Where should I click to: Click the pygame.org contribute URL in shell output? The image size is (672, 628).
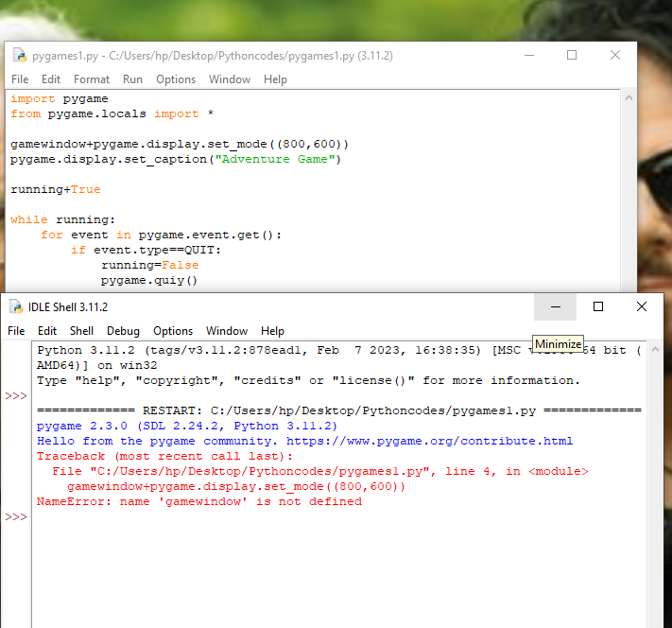coord(429,441)
